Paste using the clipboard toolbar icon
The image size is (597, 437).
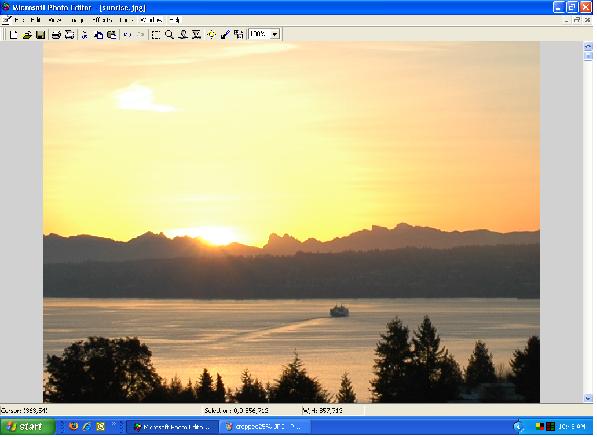pyautogui.click(x=112, y=35)
